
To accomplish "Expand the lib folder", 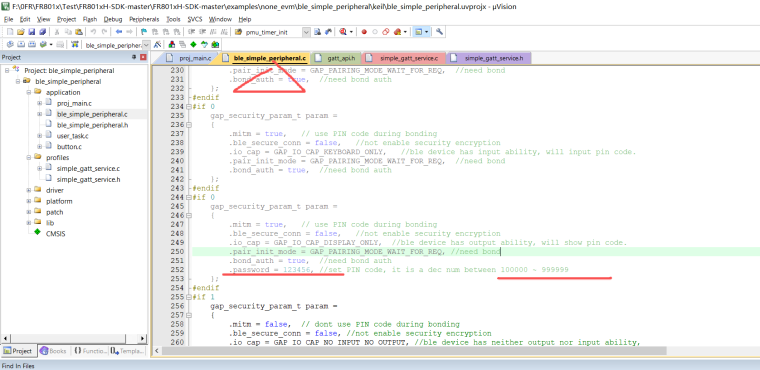I will coord(29,223).
